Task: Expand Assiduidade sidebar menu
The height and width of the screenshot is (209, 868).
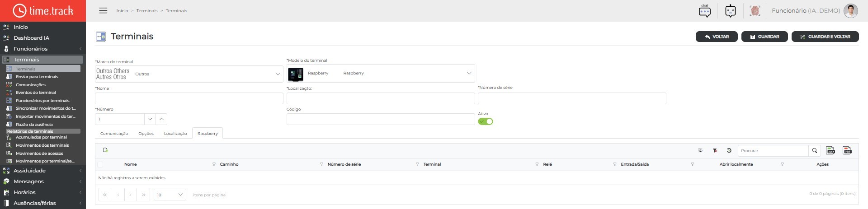Action: click(43, 171)
